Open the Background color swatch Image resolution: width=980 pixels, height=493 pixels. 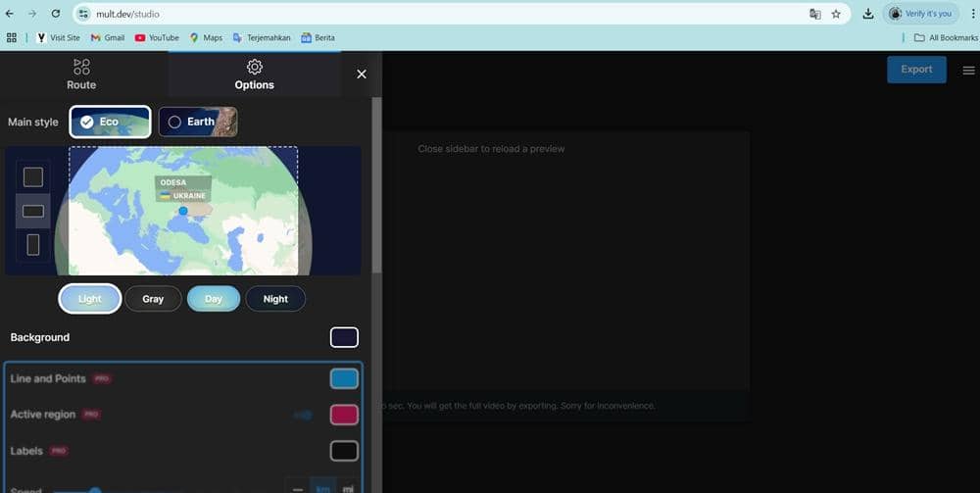point(344,337)
